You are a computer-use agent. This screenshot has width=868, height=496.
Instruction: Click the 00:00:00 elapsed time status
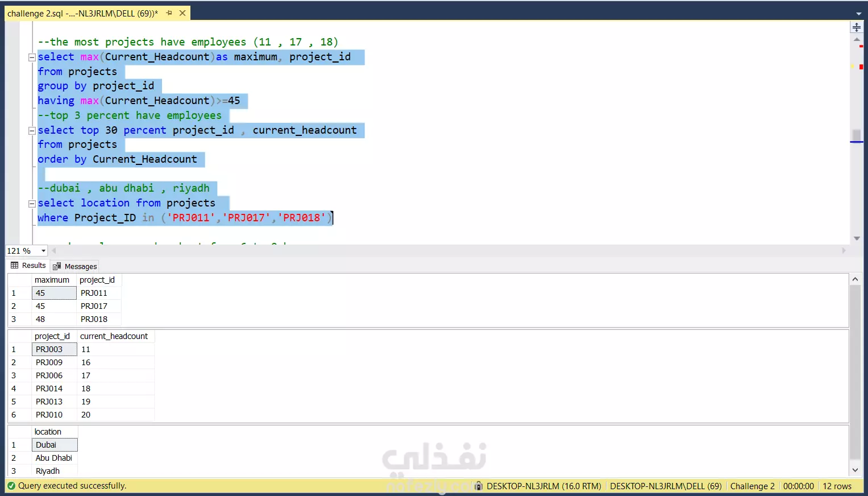[799, 486]
